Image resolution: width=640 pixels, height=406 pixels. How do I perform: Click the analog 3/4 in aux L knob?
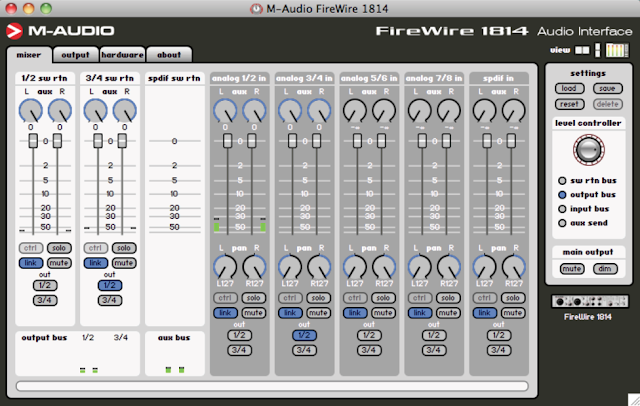(x=290, y=110)
